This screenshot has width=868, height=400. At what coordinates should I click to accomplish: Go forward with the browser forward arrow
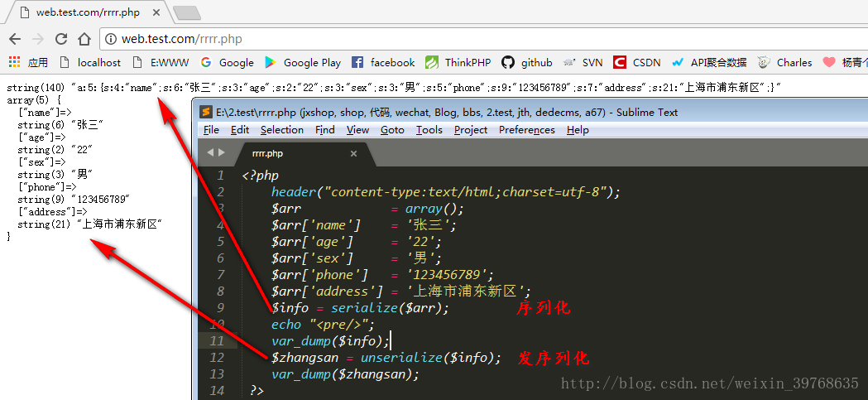coord(38,39)
